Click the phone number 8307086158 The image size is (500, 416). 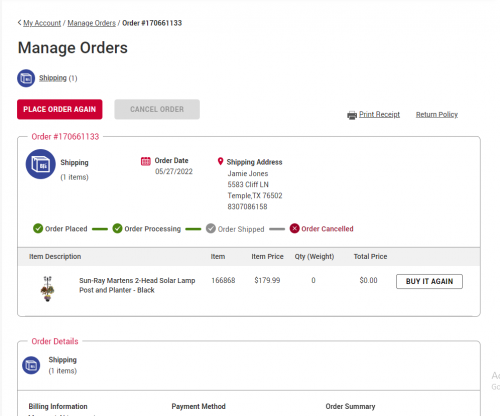coord(247,207)
